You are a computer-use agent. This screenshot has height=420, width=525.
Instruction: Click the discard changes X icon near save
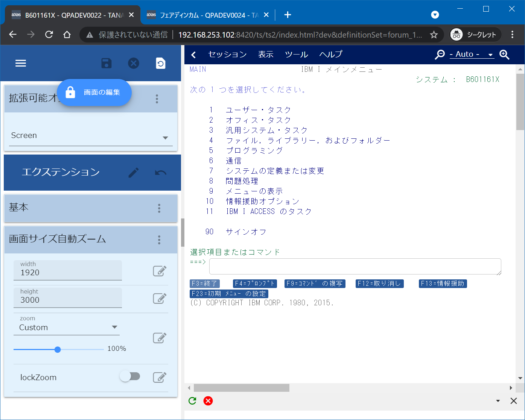(x=134, y=63)
